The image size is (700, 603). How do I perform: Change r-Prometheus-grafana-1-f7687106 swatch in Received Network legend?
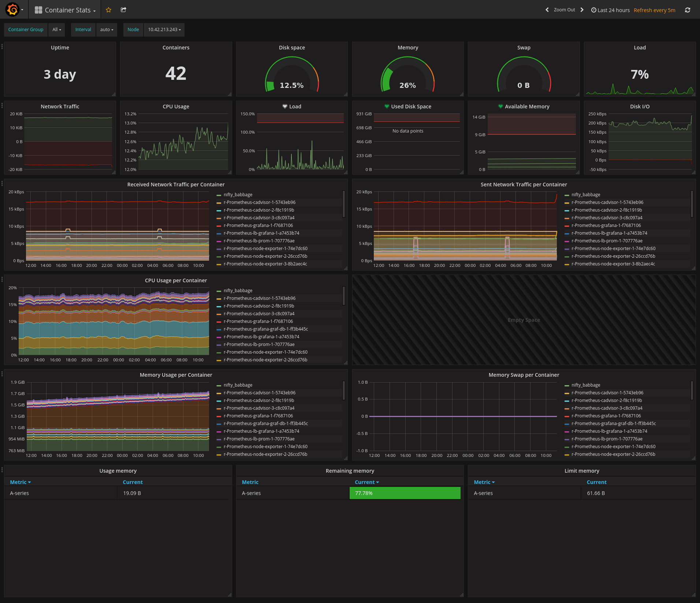(219, 226)
